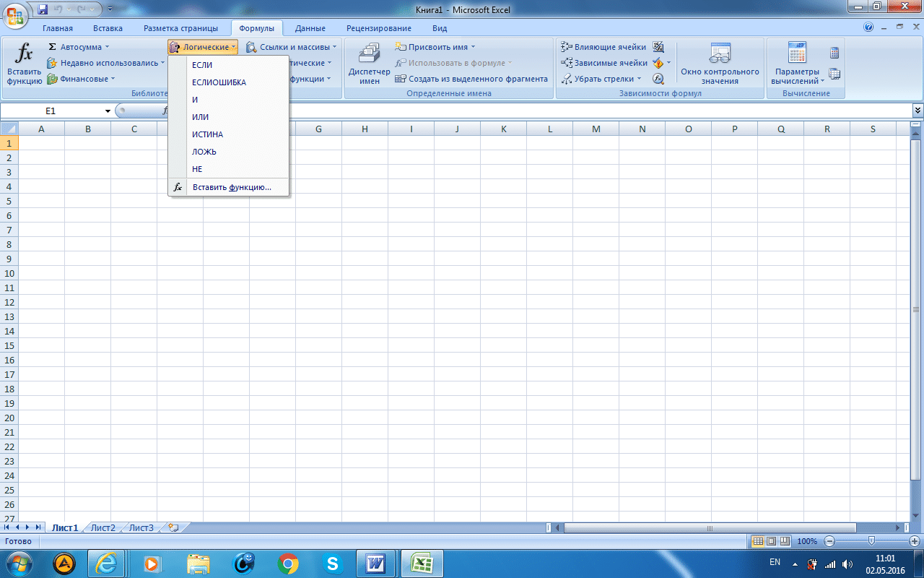Click the Office round button

15,14
